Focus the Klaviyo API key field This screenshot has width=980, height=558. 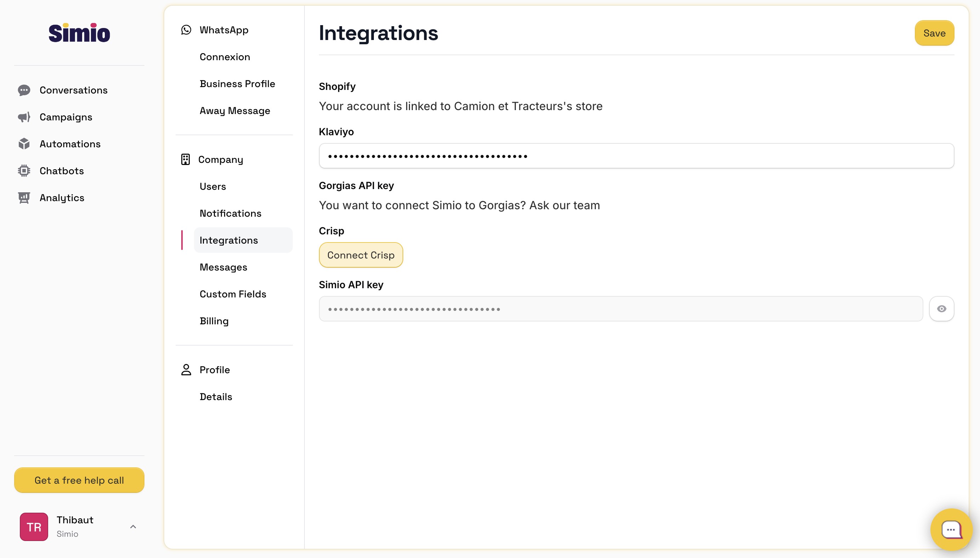point(636,156)
